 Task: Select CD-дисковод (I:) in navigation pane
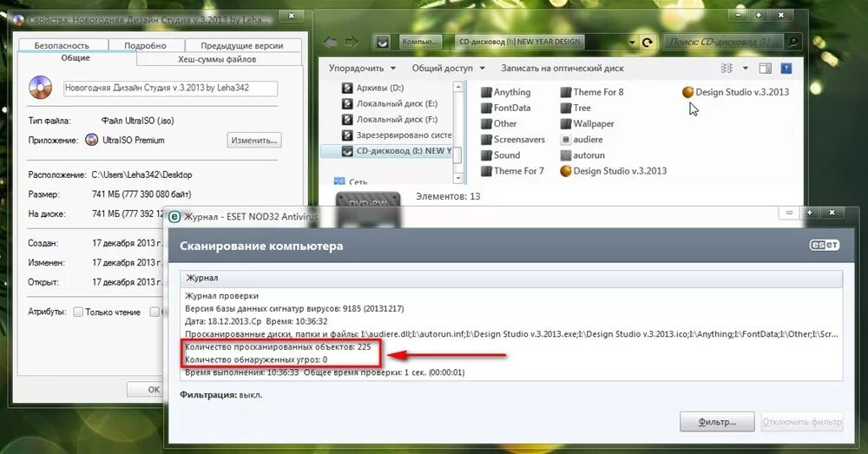(397, 150)
